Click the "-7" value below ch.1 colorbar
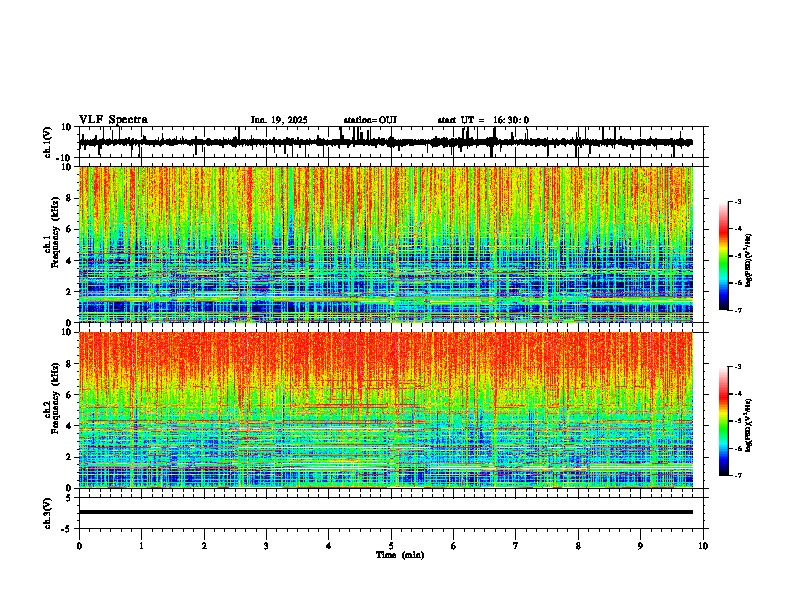Screen dimensions: 792x612 (738, 310)
